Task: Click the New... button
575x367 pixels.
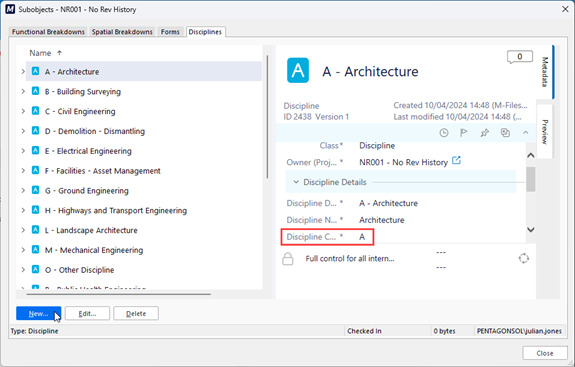Action: (x=39, y=313)
